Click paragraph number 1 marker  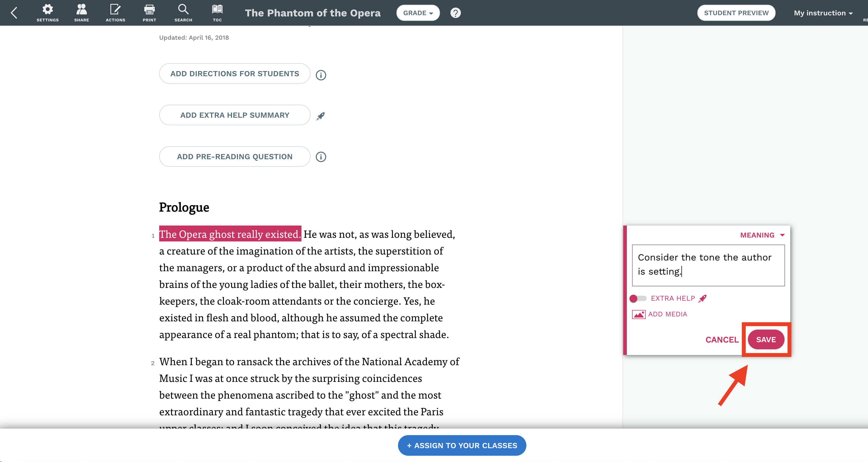coord(153,235)
